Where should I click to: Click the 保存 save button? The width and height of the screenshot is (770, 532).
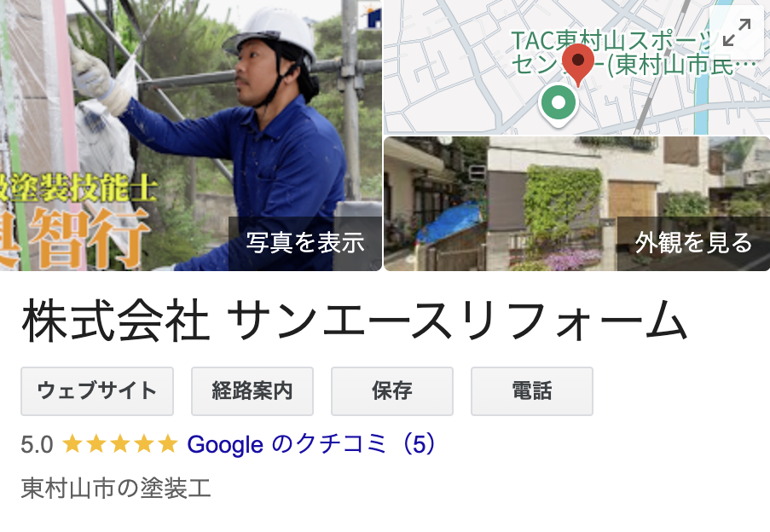[392, 391]
